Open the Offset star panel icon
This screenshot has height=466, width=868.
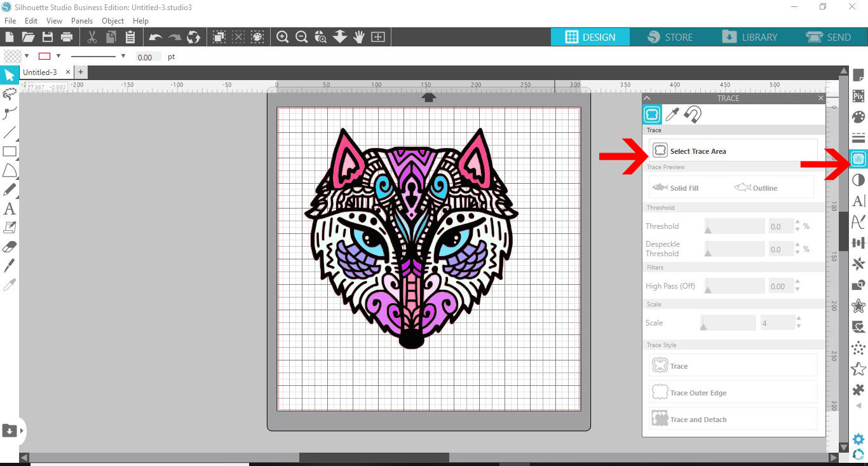pyautogui.click(x=858, y=306)
